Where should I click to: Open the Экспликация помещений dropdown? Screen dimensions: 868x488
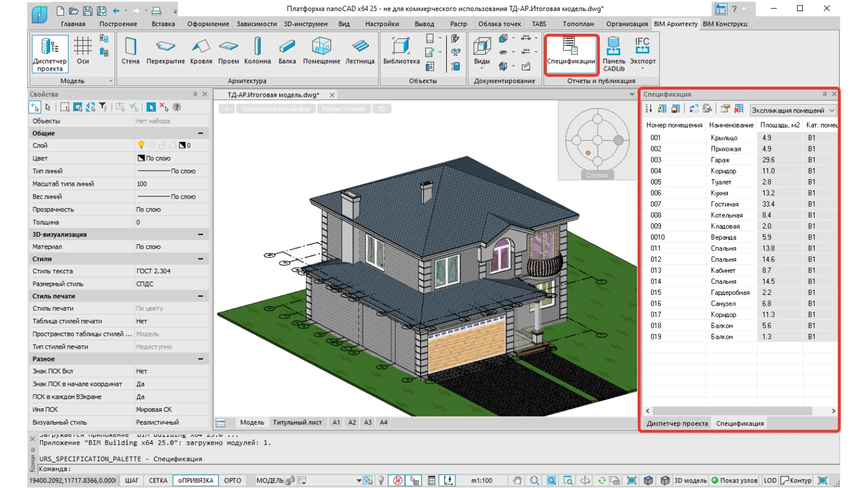click(x=792, y=110)
